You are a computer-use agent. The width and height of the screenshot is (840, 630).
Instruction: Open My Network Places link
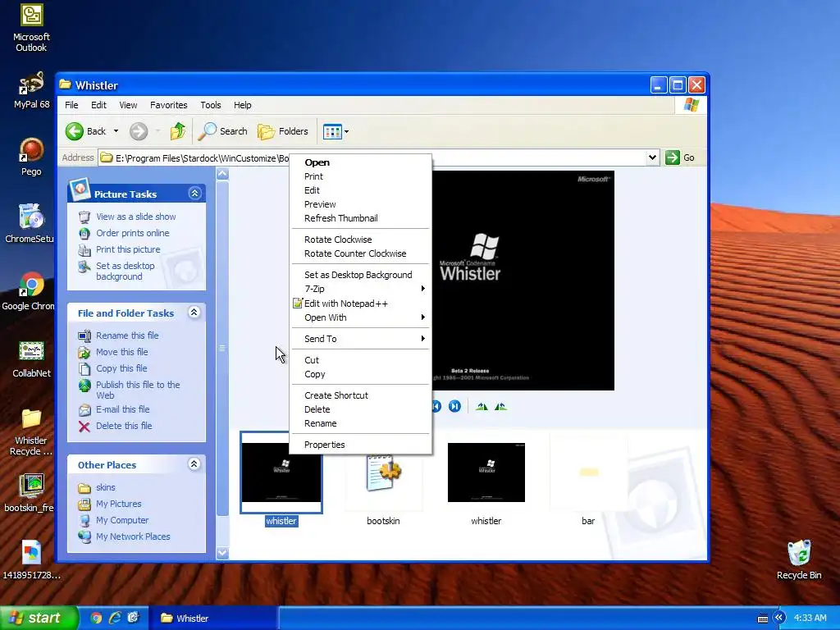(133, 536)
